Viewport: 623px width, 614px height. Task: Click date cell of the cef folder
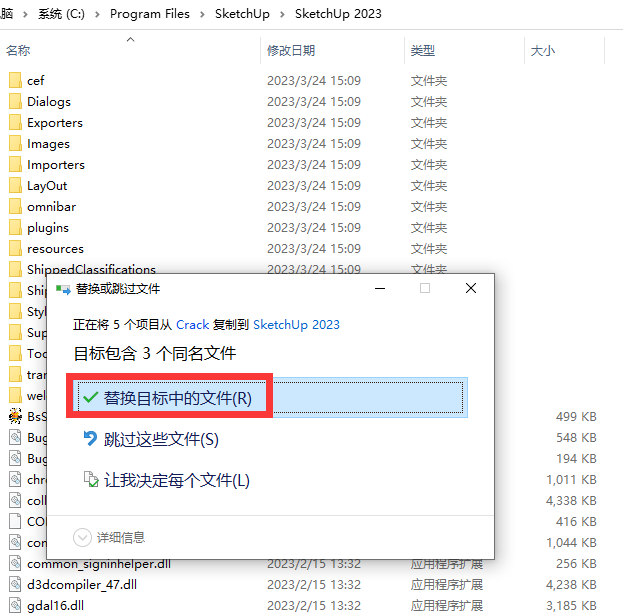(x=314, y=81)
